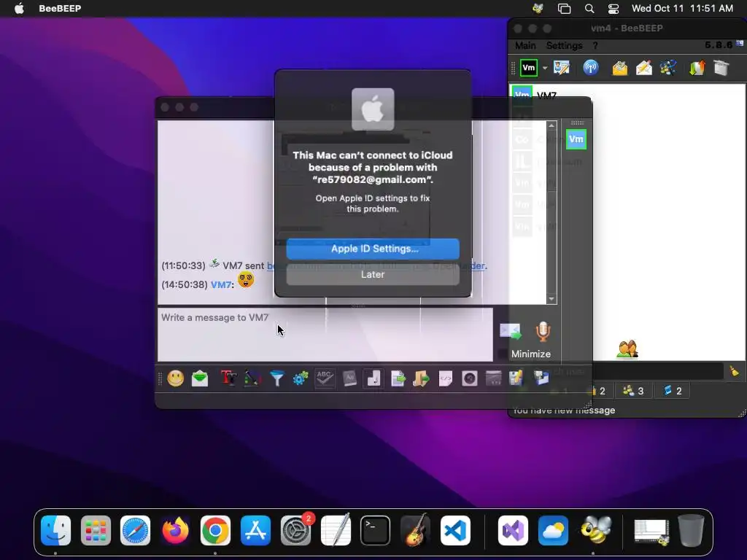Click the BeeBEEP bee icon in the menu bar
Image resolution: width=747 pixels, height=560 pixels.
coord(538,8)
